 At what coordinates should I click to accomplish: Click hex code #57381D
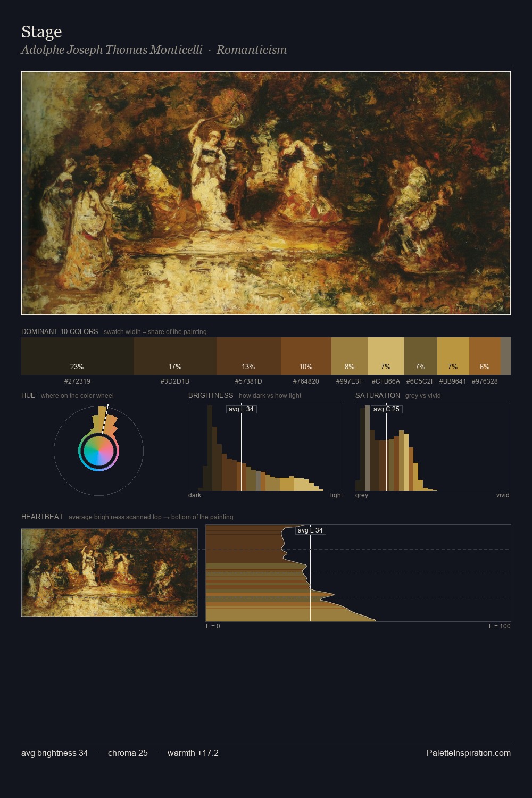tap(248, 381)
